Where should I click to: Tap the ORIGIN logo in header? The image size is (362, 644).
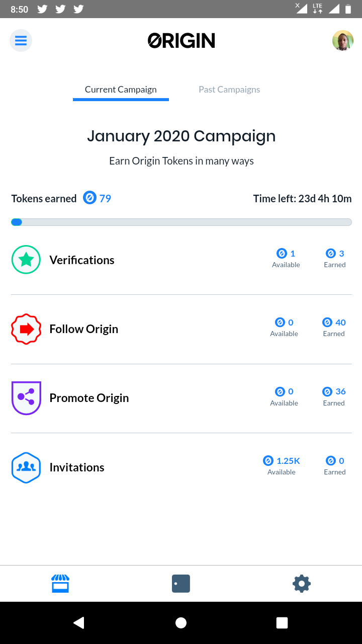181,41
